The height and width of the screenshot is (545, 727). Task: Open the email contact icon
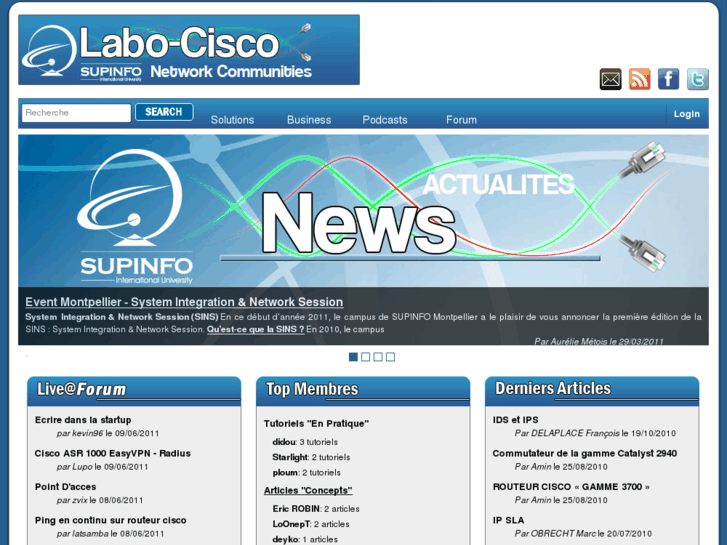[x=611, y=79]
